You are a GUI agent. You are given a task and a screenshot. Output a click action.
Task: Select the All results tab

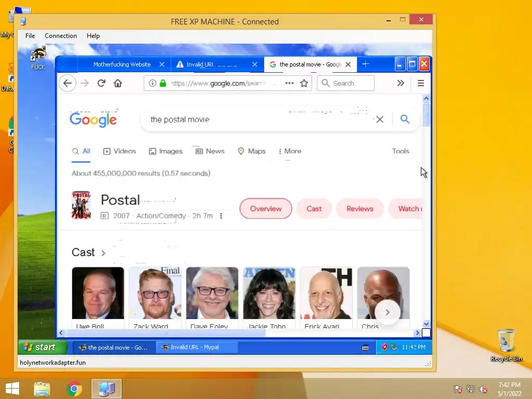tap(81, 151)
